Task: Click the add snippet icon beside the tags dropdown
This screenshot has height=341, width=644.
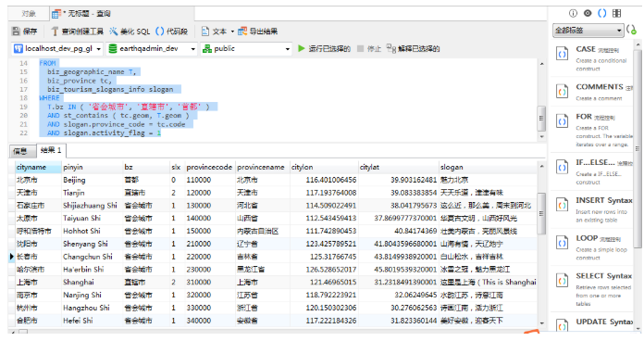Action: (632, 30)
